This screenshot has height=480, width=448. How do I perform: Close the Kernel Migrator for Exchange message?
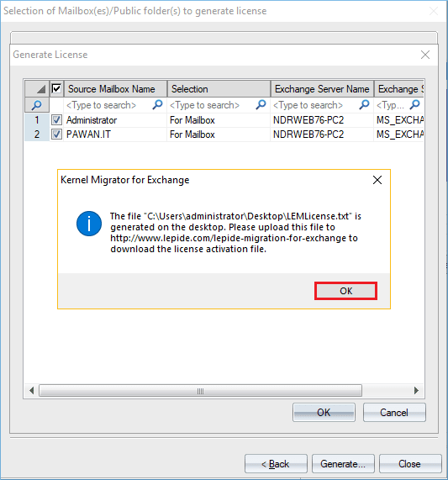(x=377, y=180)
